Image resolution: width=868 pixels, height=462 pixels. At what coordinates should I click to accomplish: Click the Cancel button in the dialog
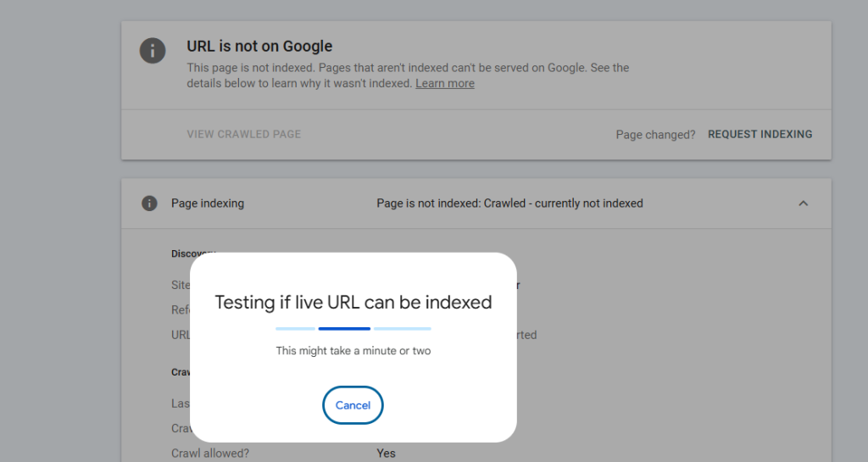[353, 405]
